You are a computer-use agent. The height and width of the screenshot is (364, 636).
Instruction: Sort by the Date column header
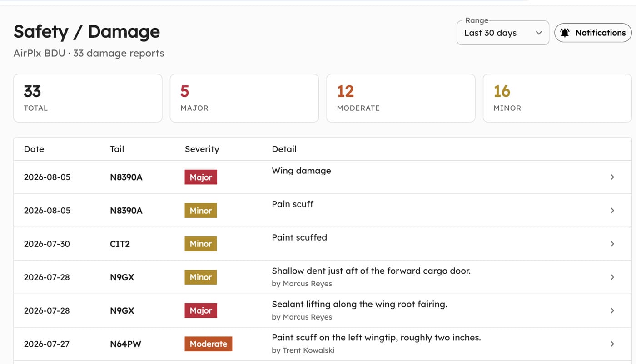tap(34, 149)
